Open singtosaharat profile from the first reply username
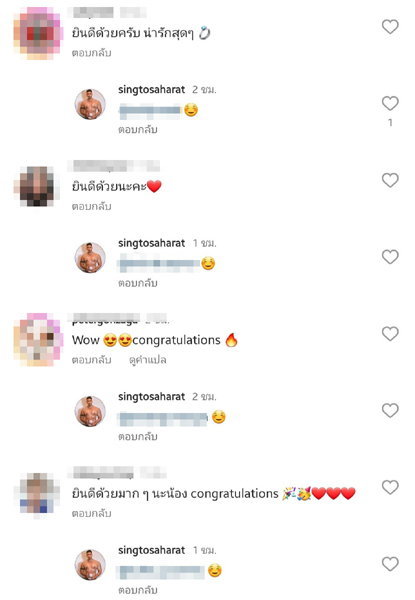Screen dimensions: 415x600 [151, 90]
